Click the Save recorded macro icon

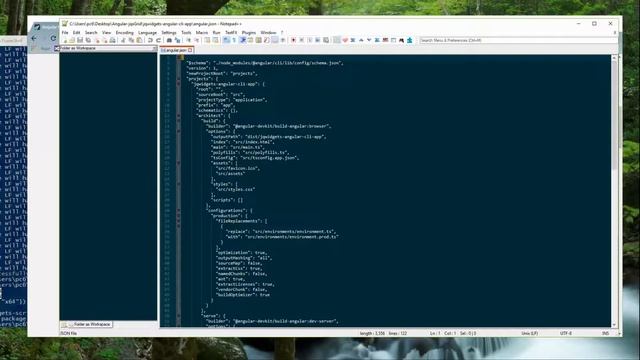(x=325, y=40)
